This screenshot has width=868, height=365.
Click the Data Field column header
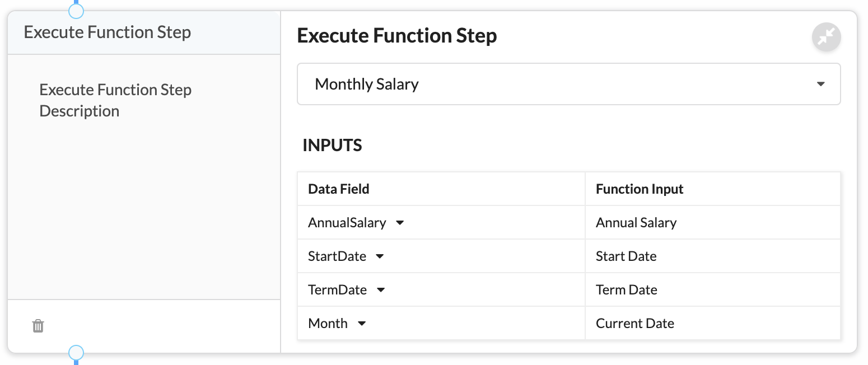tap(338, 189)
